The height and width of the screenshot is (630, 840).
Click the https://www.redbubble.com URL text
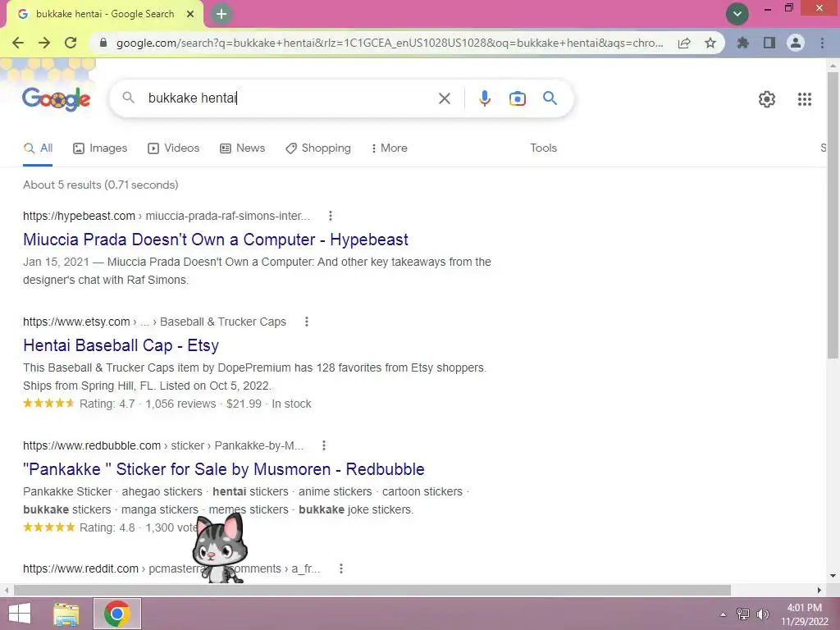coord(92,445)
